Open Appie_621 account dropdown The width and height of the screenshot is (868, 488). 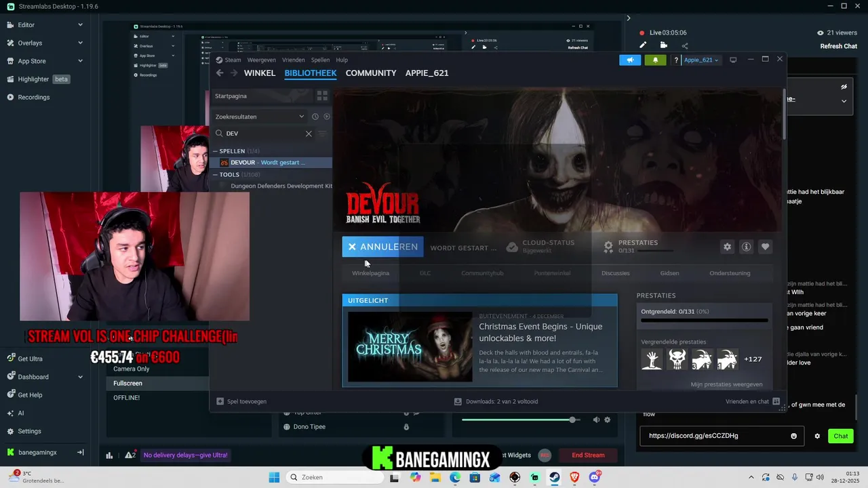click(701, 60)
